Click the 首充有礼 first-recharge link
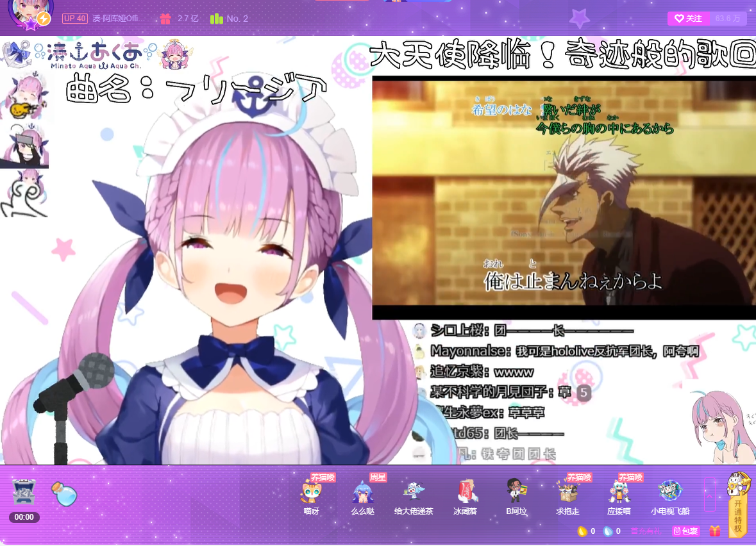Viewport: 756px width, 546px height. 646,531
